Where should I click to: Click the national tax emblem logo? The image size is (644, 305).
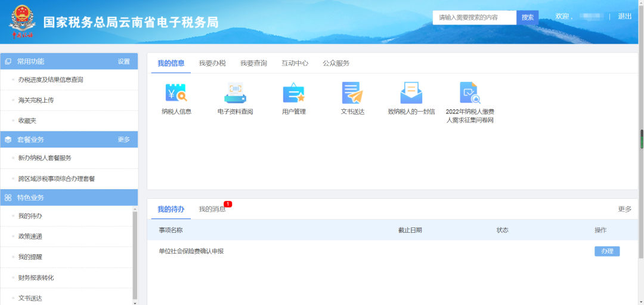pyautogui.click(x=23, y=21)
